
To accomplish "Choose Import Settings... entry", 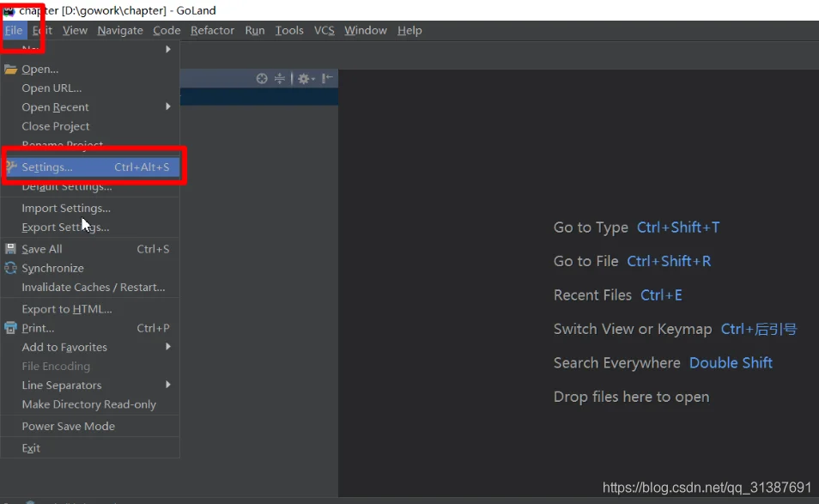I will point(90,208).
